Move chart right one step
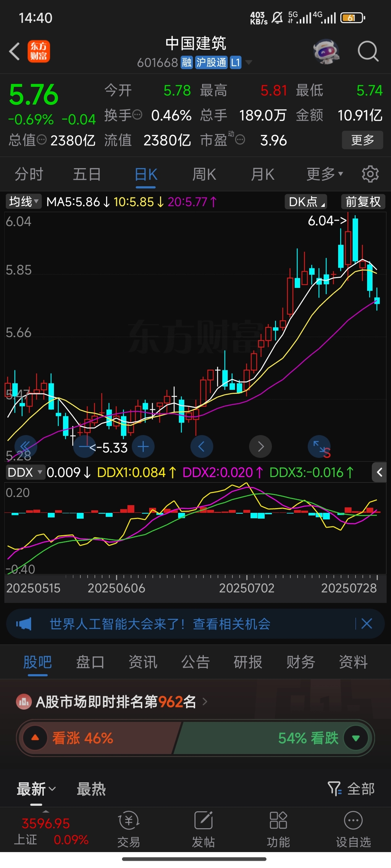Screen dimensions: 391x868 tap(260, 446)
